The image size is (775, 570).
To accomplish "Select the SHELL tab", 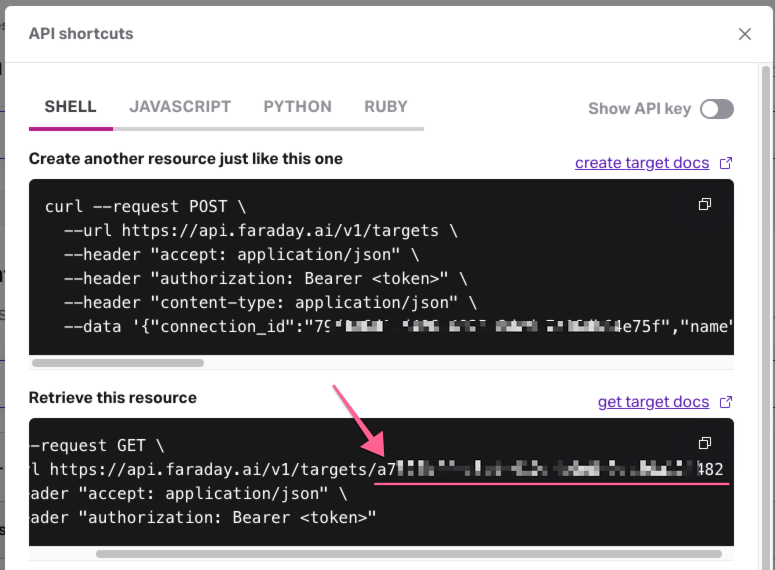I will (x=70, y=107).
